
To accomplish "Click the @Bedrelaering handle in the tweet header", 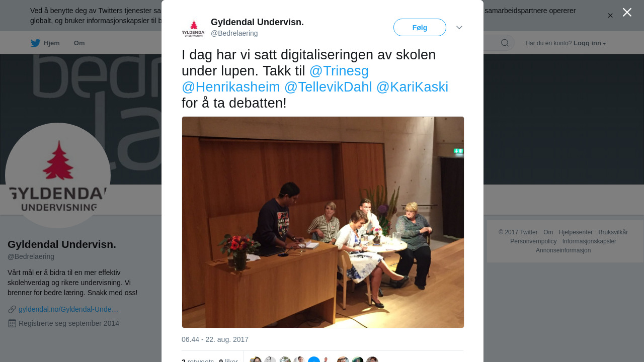I will tap(234, 33).
